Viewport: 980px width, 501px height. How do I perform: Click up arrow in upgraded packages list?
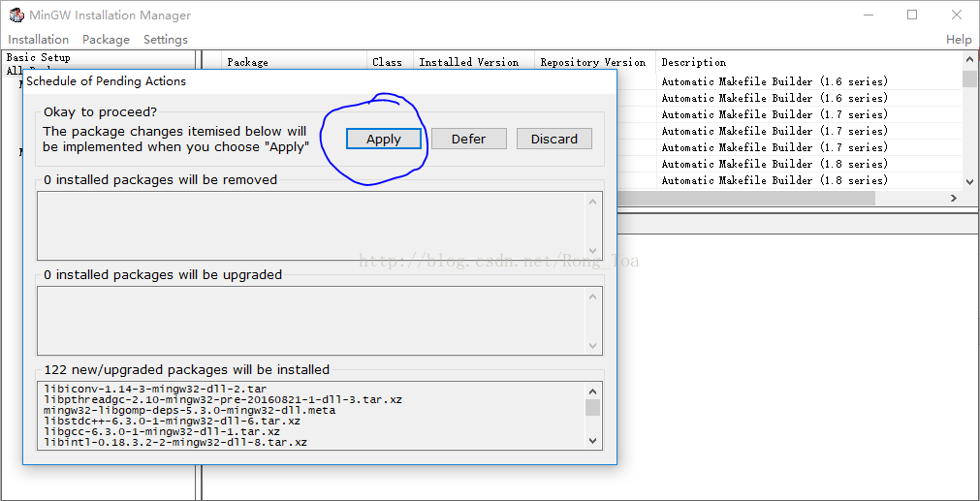pyautogui.click(x=593, y=297)
